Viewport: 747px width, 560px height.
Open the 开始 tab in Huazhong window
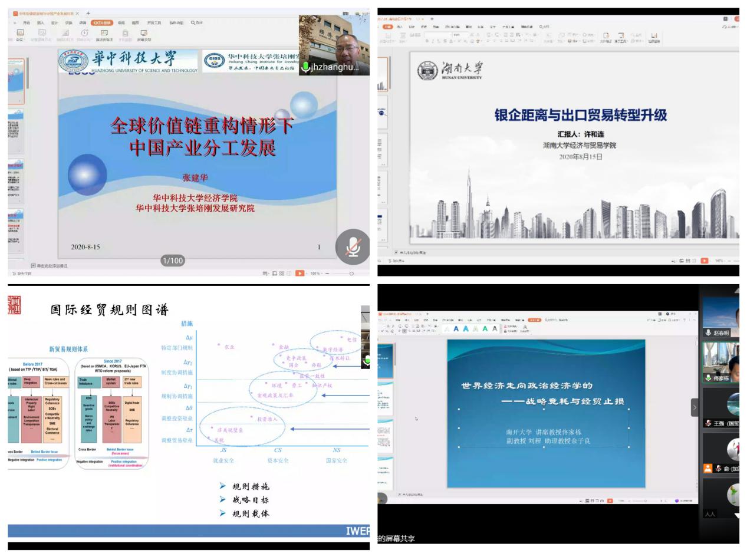pyautogui.click(x=27, y=23)
